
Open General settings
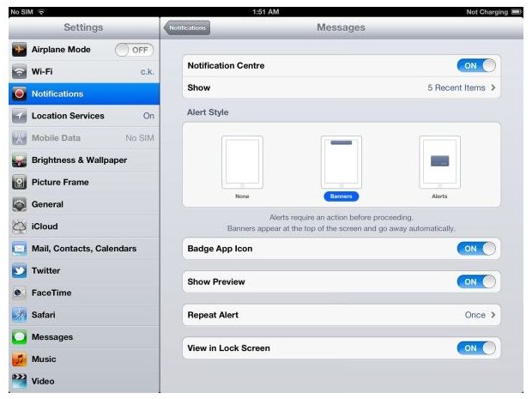point(84,204)
